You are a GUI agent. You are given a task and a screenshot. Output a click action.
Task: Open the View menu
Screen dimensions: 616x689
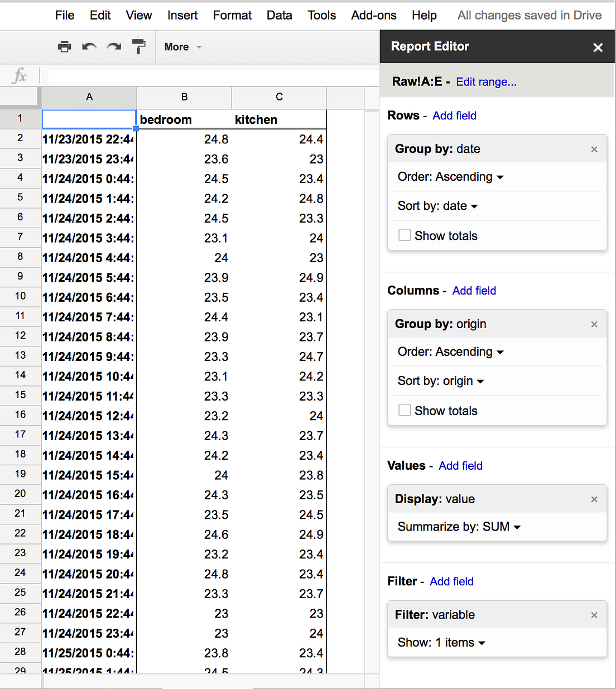pos(139,15)
